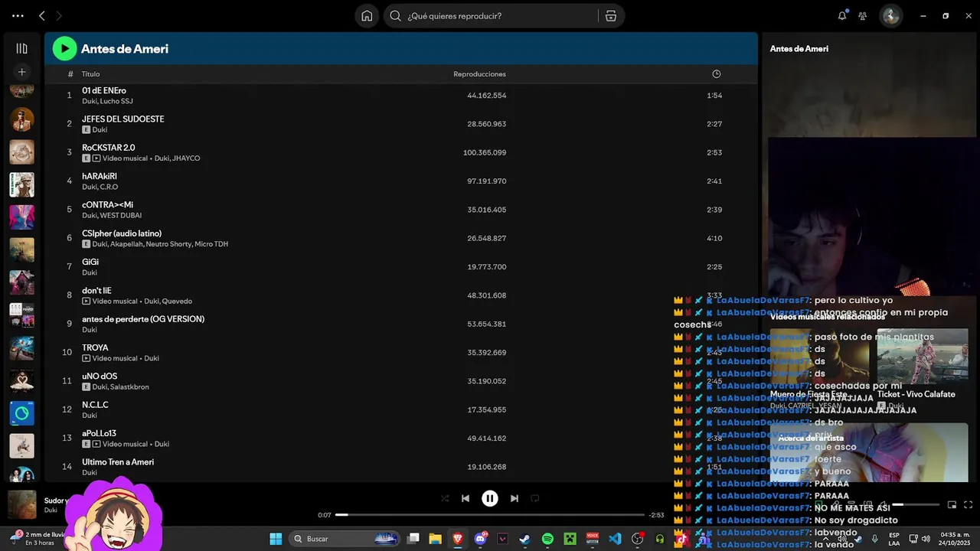Expand Your Library sidebar

coord(21,48)
